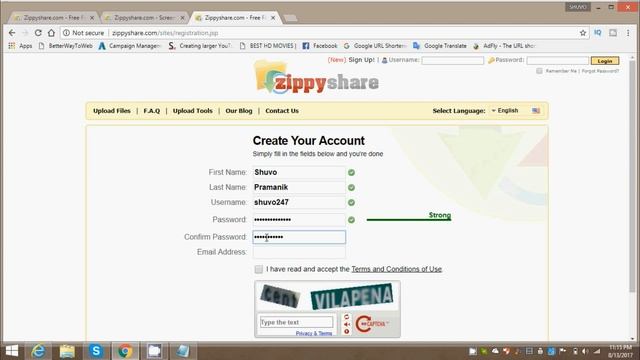Open File Explorer from taskbar

[67, 351]
